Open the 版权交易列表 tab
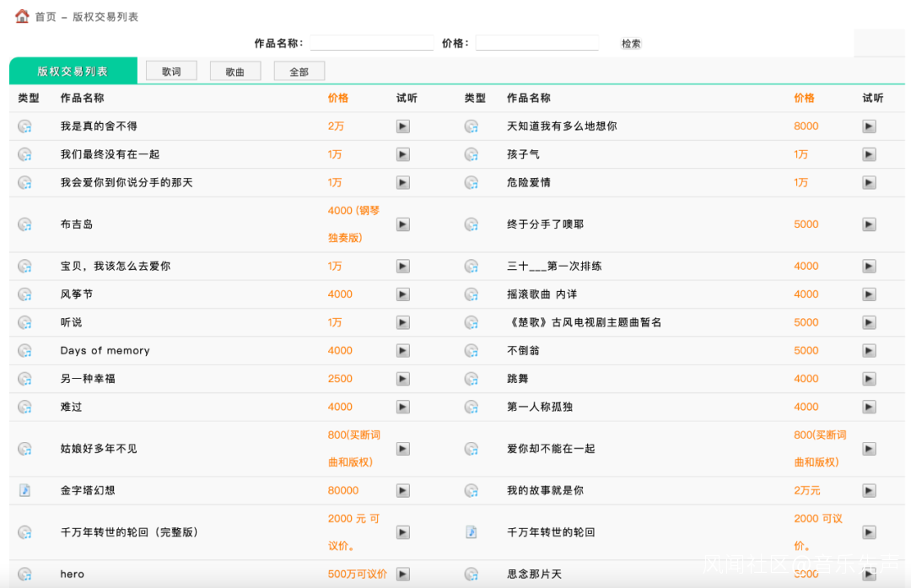Image resolution: width=911 pixels, height=588 pixels. [x=73, y=72]
